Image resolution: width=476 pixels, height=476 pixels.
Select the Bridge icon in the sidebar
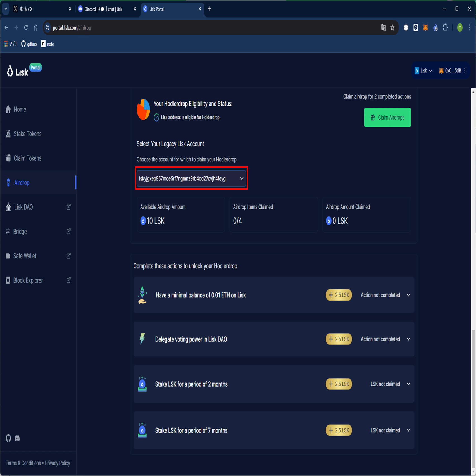point(8,231)
